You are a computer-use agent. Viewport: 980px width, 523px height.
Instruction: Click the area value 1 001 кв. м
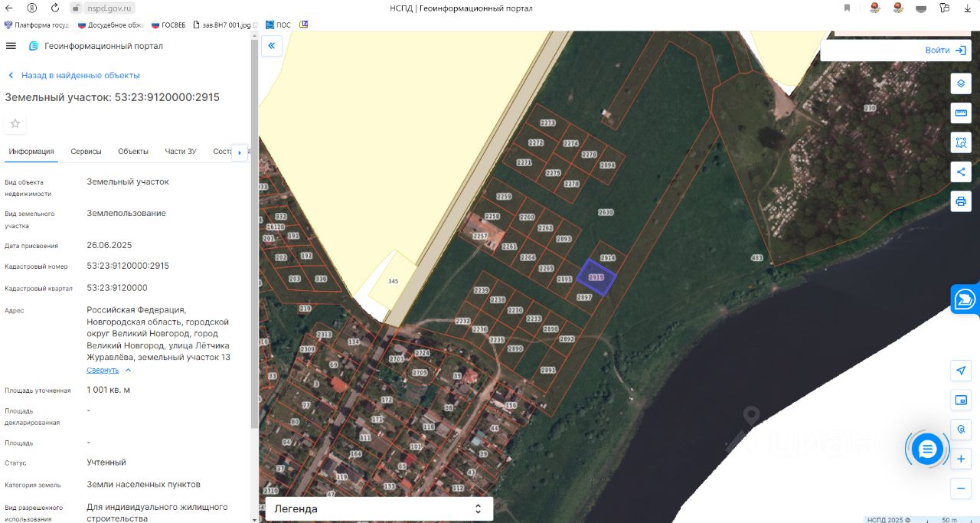click(x=109, y=390)
